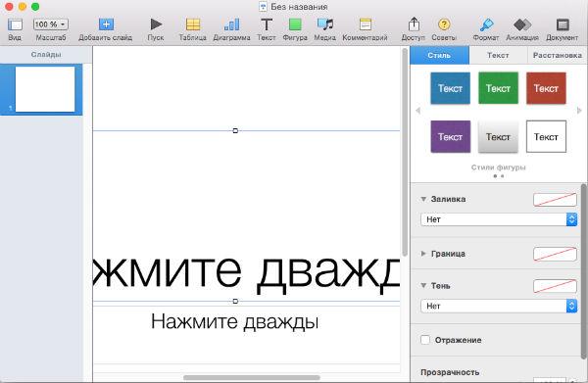Viewport: 588px width, 383px height.
Task: Click the Слайды panel header
Action: pyautogui.click(x=46, y=55)
